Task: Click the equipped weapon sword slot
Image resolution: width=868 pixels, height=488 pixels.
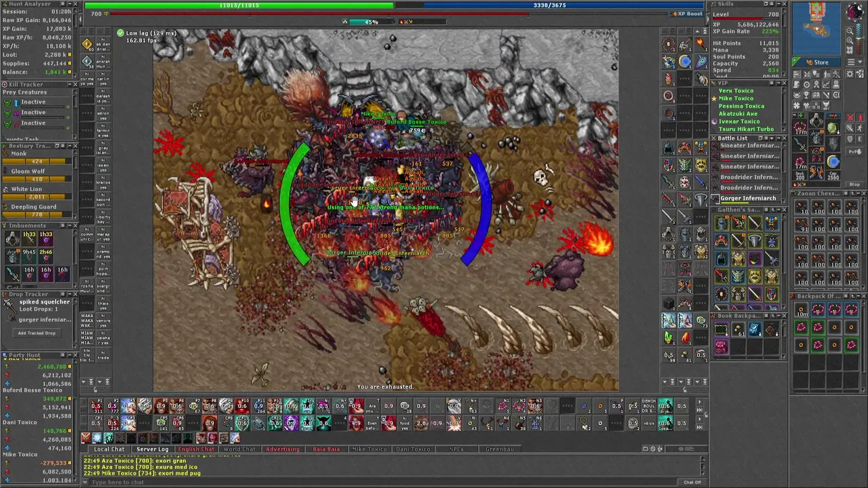Action: 800,144
